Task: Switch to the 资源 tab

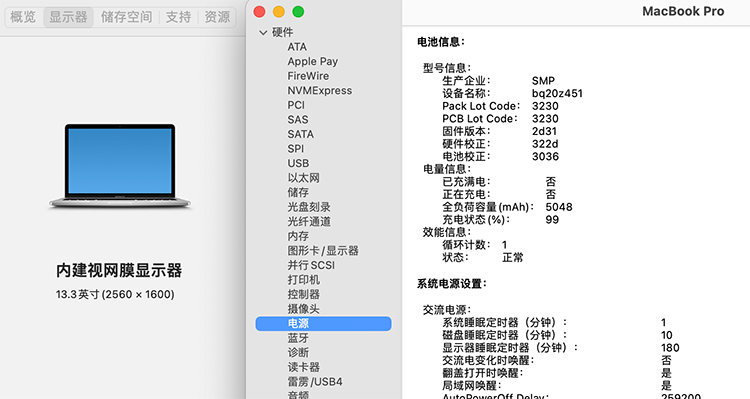Action: [x=217, y=17]
